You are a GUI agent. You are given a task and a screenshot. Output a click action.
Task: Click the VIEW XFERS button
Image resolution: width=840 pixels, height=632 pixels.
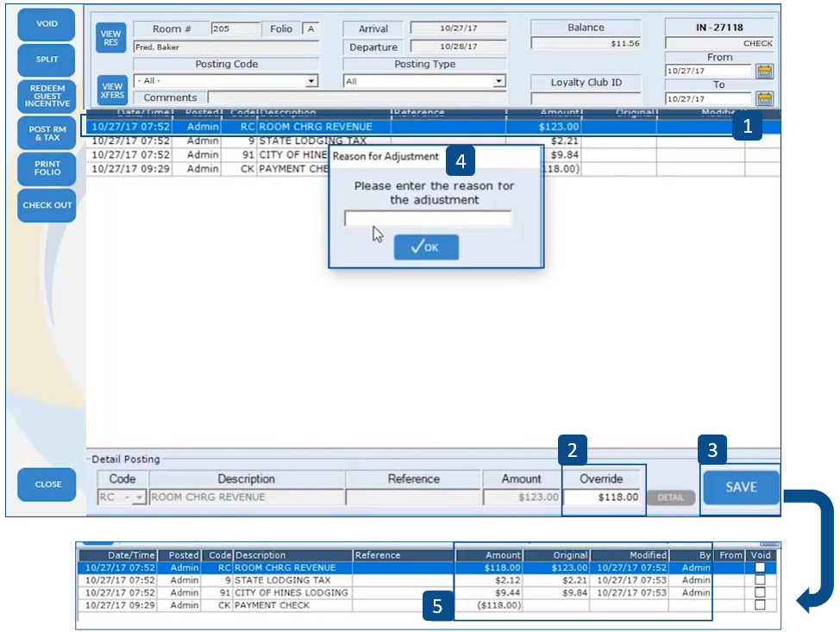click(111, 88)
